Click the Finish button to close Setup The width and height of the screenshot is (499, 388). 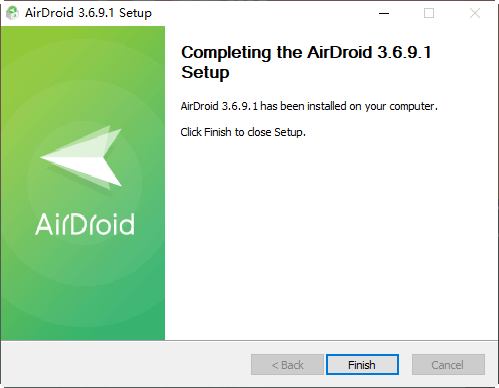point(362,364)
